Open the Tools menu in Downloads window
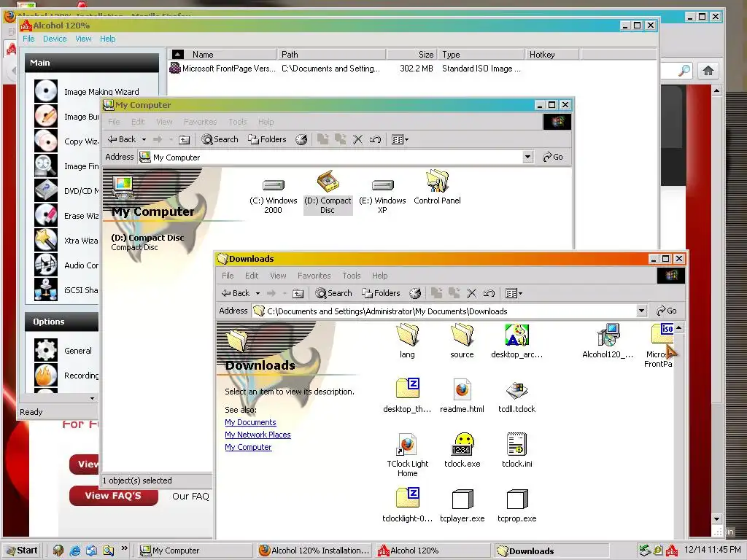The width and height of the screenshot is (747, 560). (x=352, y=276)
